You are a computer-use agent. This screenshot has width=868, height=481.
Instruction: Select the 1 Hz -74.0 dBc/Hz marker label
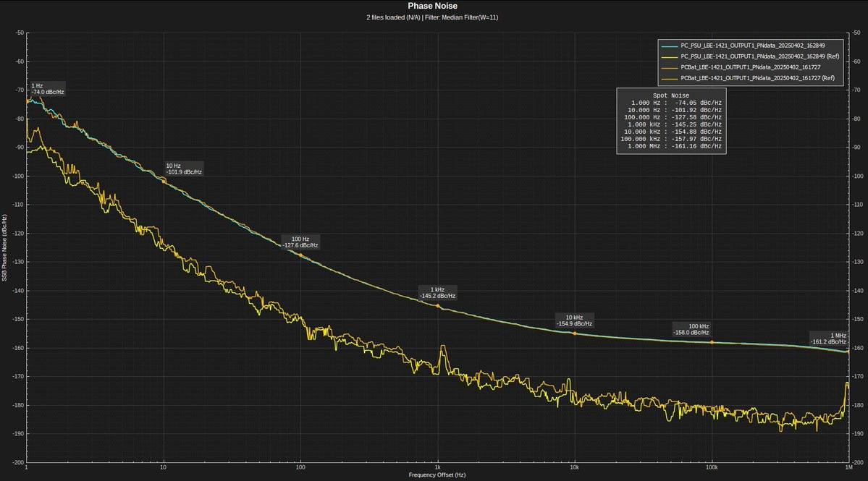(x=48, y=89)
